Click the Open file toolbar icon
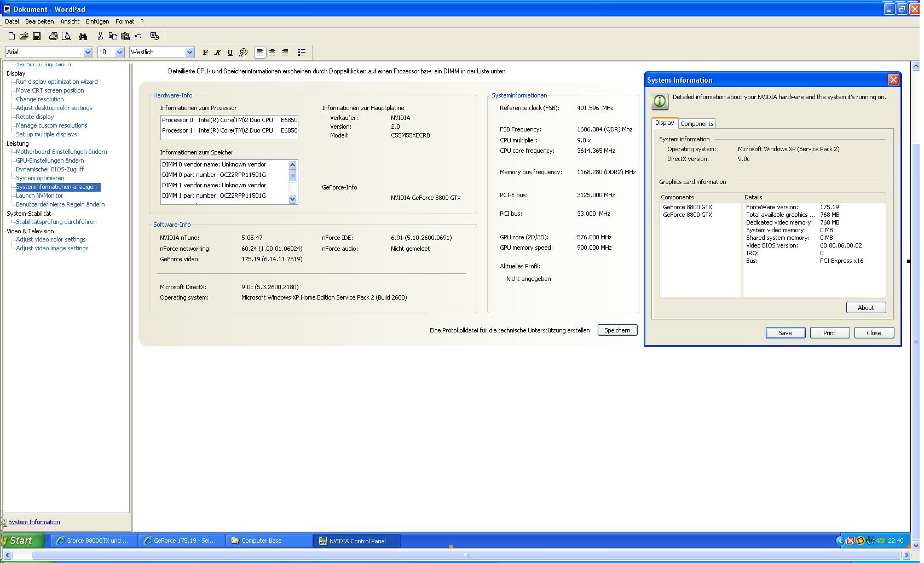 pos(24,36)
